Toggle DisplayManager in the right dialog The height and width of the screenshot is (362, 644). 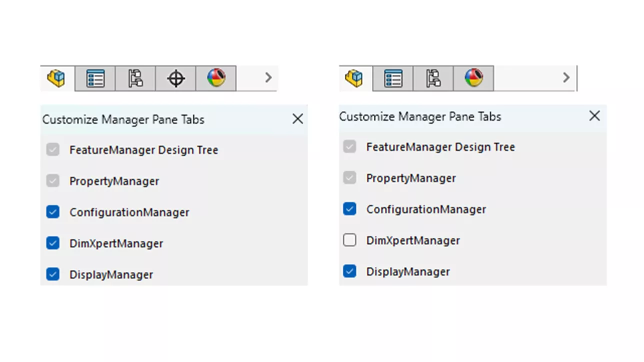[x=349, y=271]
